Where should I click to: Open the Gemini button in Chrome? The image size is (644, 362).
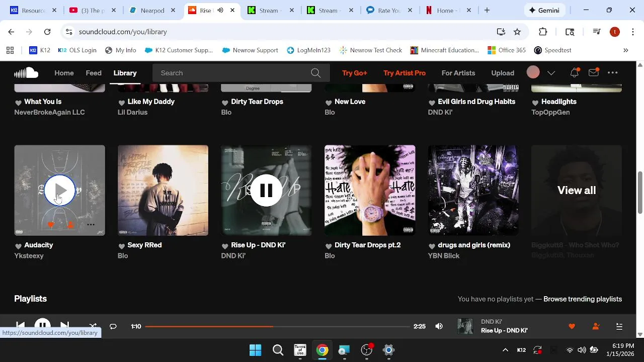pos(544,10)
